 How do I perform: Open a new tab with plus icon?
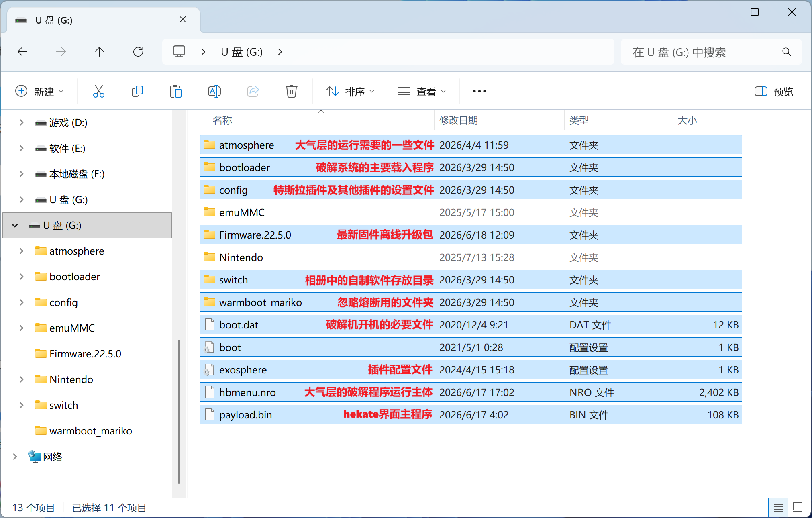coord(218,20)
